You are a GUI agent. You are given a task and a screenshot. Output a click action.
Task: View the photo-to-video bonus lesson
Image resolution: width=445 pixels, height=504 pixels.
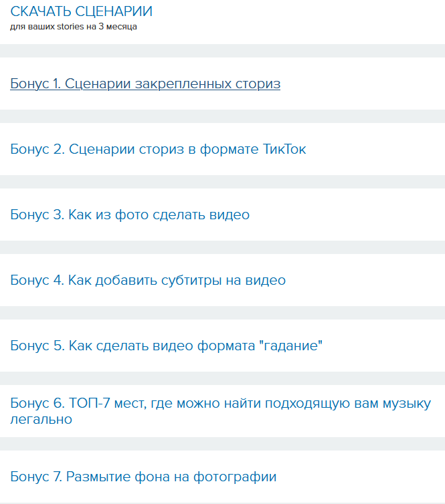point(130,215)
